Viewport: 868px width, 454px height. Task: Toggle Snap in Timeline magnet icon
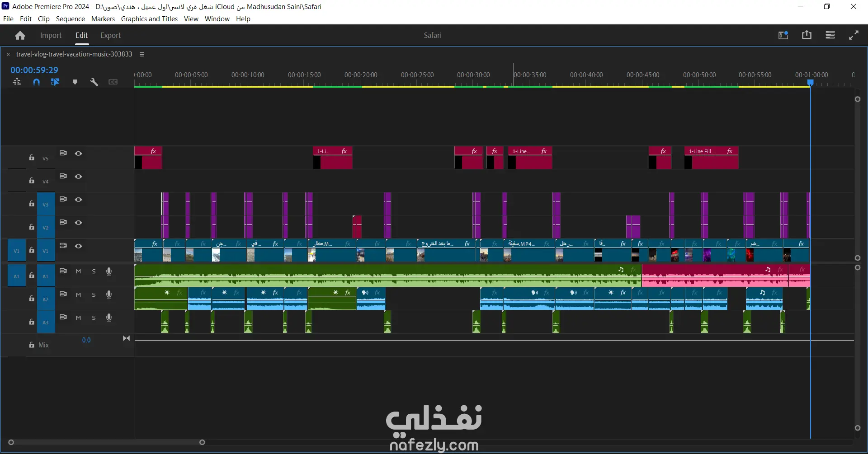(x=37, y=82)
